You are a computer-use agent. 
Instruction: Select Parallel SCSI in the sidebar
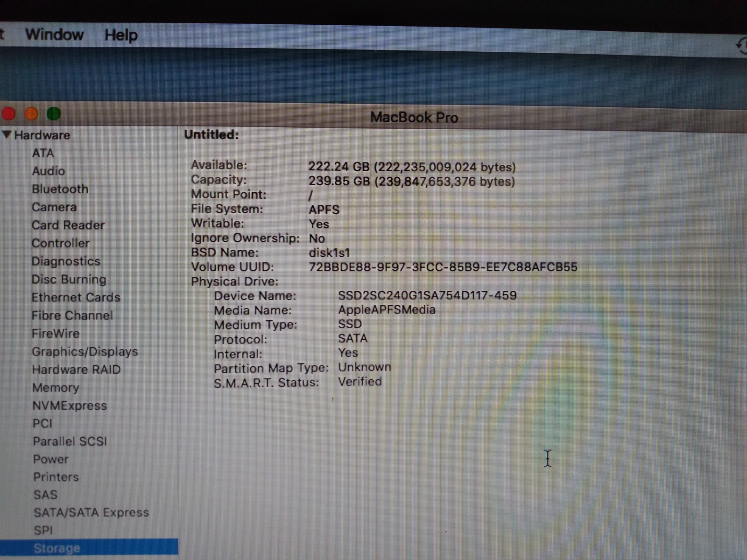[70, 441]
